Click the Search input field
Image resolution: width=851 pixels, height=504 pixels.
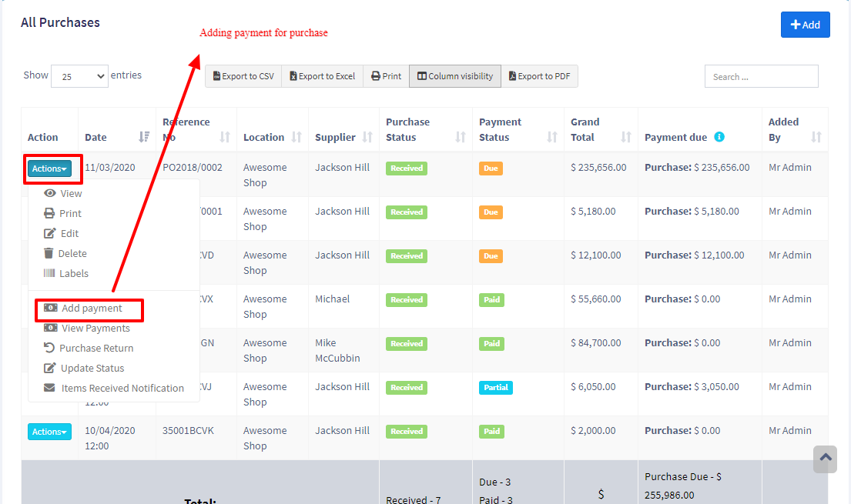[x=761, y=76]
